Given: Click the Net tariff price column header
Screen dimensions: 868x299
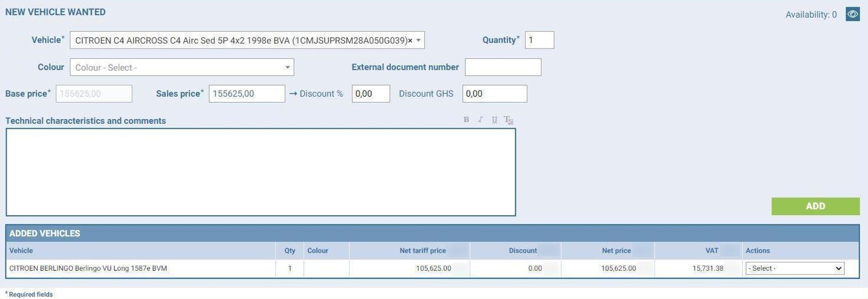Looking at the screenshot, I should (422, 250).
